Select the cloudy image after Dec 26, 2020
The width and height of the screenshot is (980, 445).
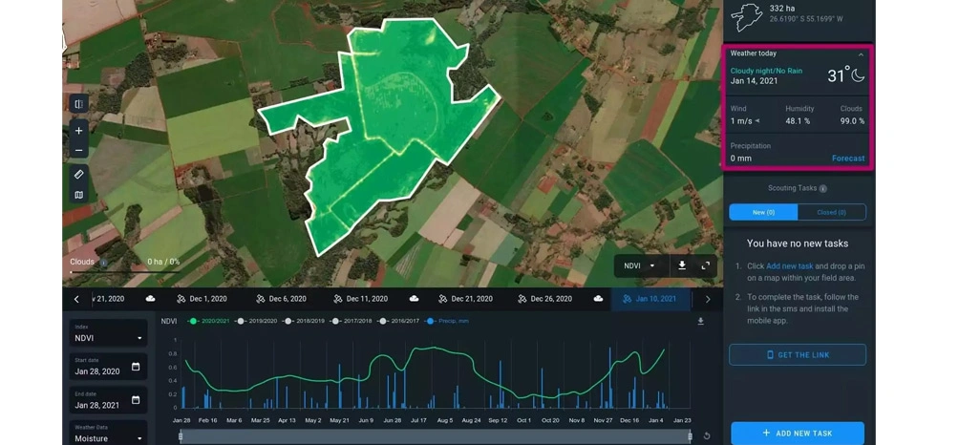click(x=598, y=299)
